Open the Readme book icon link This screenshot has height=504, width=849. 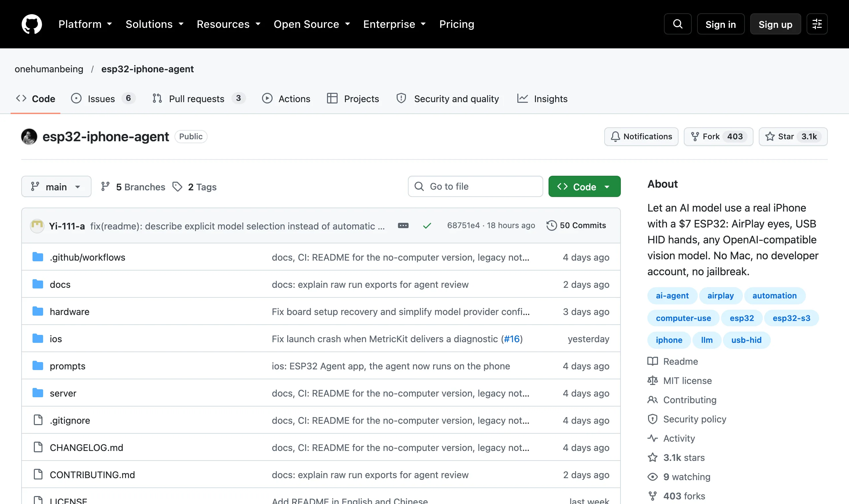[x=673, y=361]
